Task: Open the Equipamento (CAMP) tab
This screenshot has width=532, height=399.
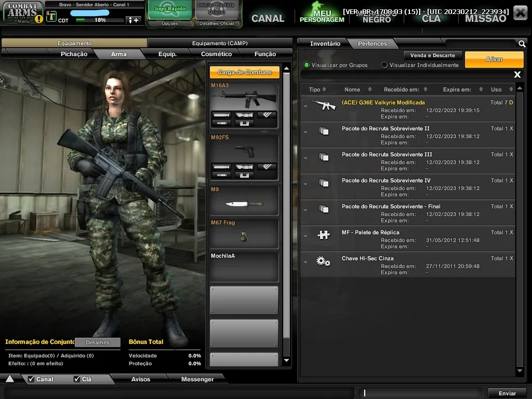Action: (220, 43)
